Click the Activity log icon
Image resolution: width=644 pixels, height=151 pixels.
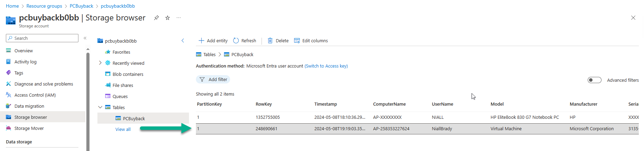(9, 62)
